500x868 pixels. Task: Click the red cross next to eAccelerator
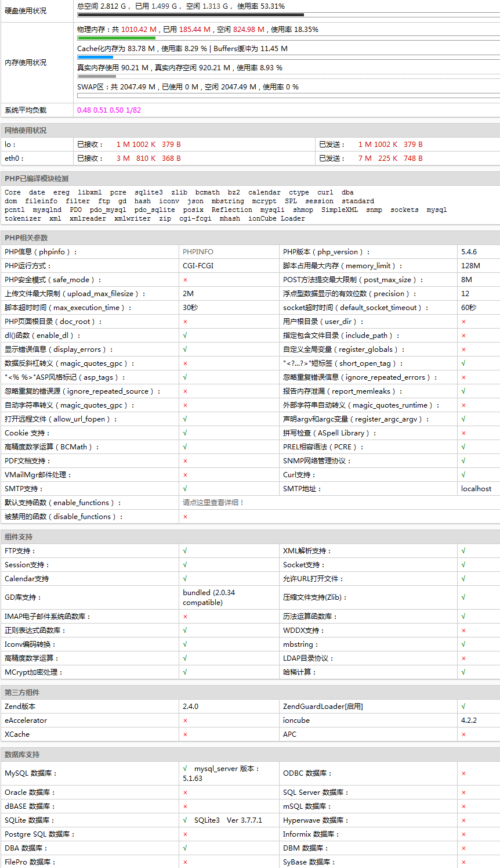pyautogui.click(x=185, y=721)
